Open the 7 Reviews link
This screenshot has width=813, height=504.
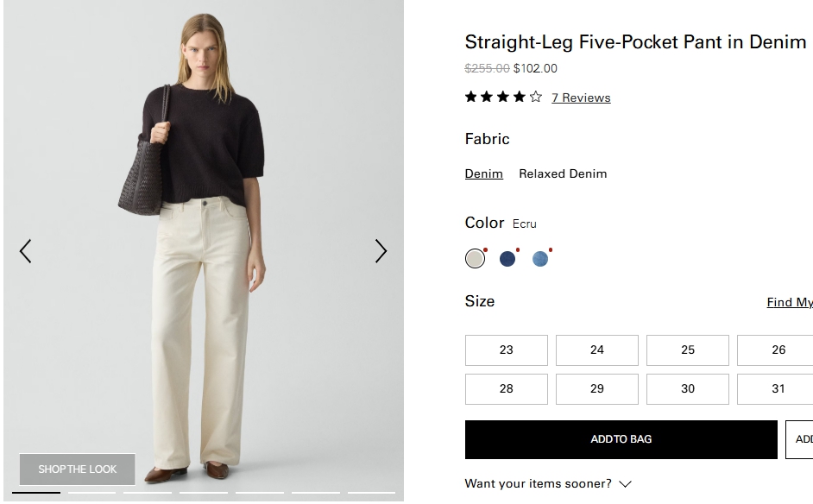pos(581,98)
